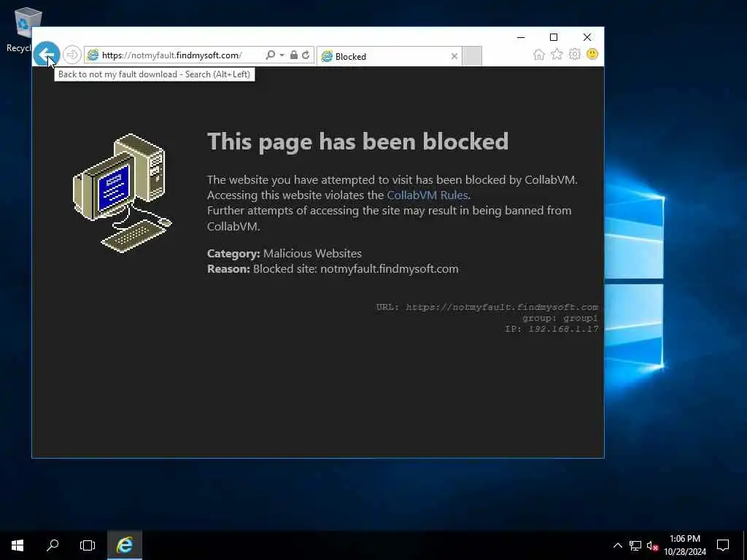
Task: Minimize the Internet Explorer window
Action: click(x=521, y=37)
